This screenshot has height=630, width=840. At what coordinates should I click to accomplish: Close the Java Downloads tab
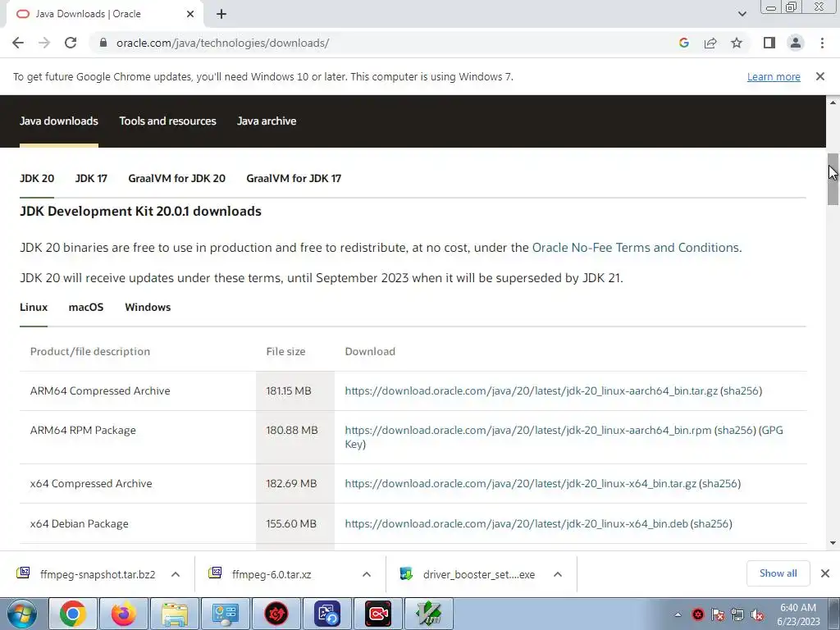(x=190, y=14)
